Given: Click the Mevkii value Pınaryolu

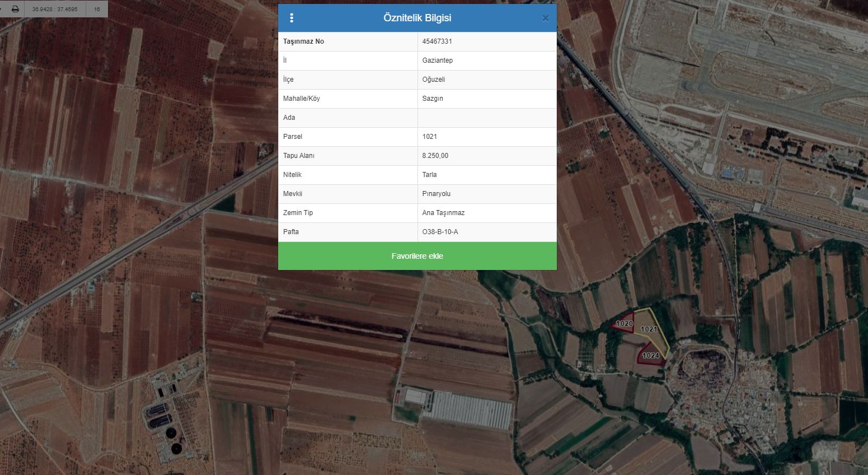Looking at the screenshot, I should 437,194.
